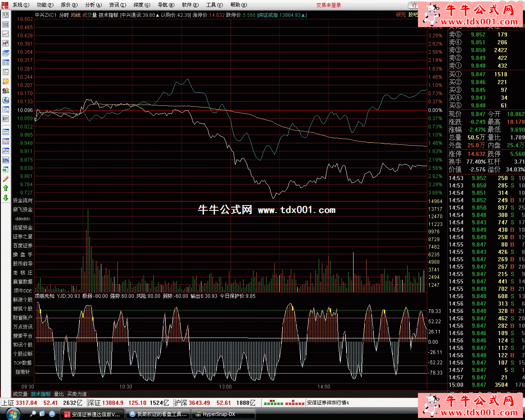Click the 安信证券深圳行情4 status text
Screen dimensions: 525x420
328,403
